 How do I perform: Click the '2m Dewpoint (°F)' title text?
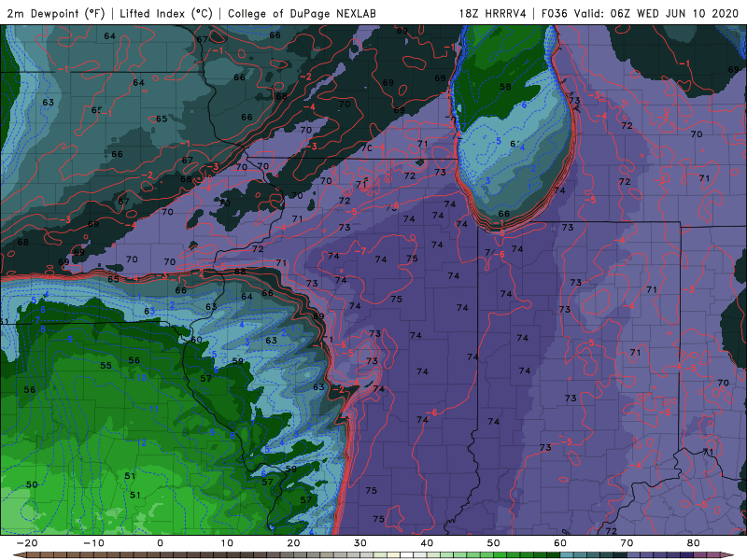pos(56,13)
